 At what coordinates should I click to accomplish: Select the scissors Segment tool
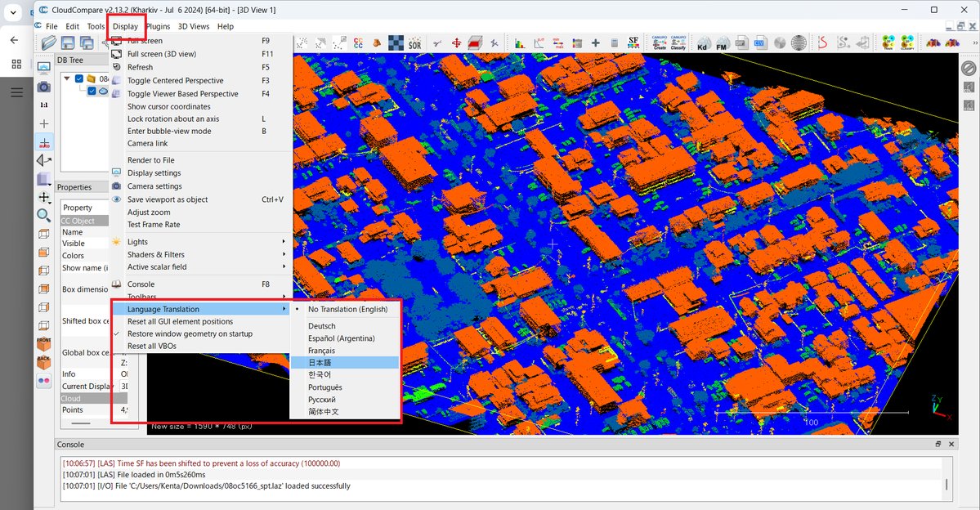pyautogui.click(x=437, y=43)
